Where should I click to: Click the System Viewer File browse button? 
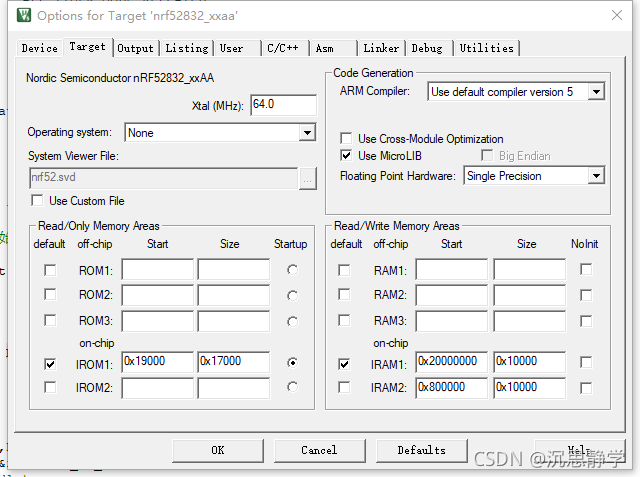[308, 178]
